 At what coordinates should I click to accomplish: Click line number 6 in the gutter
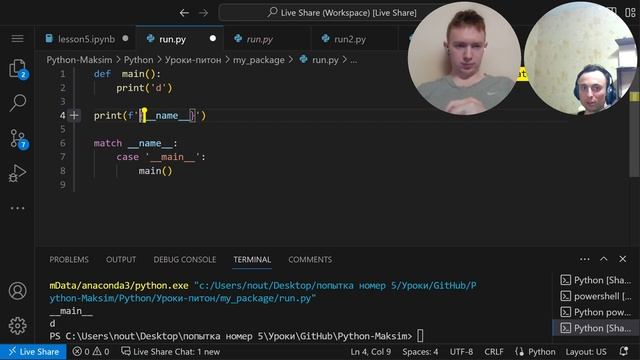(62, 143)
